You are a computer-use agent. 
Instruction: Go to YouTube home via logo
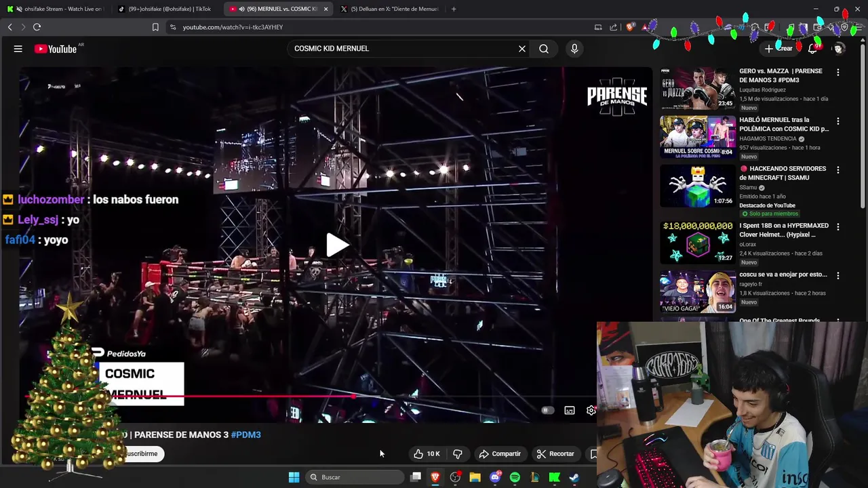(56, 49)
